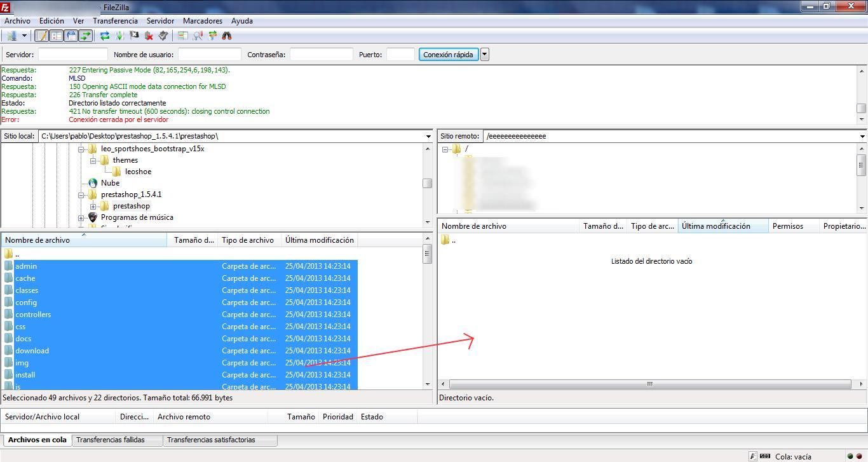Click the disconnect from server icon
Image resolution: width=868 pixels, height=462 pixels.
(x=149, y=36)
